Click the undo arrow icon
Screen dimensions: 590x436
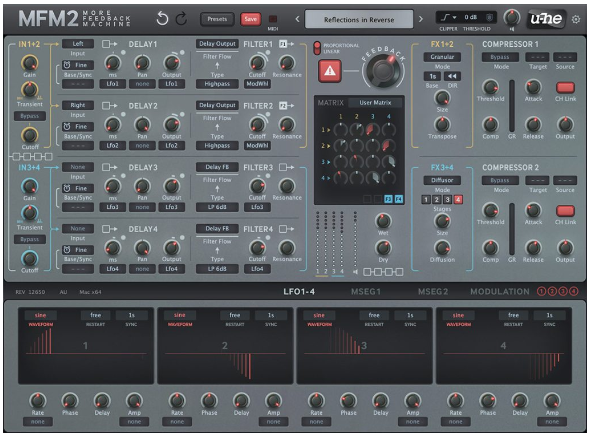pos(162,18)
